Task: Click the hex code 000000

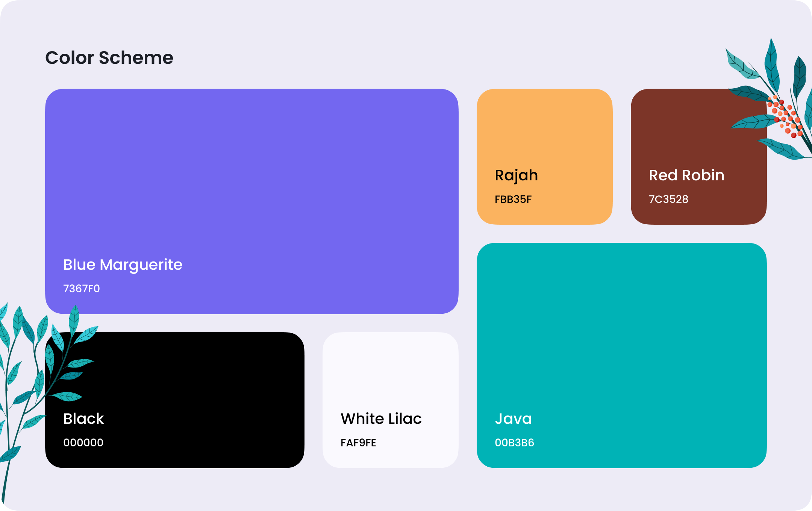Action: (83, 443)
